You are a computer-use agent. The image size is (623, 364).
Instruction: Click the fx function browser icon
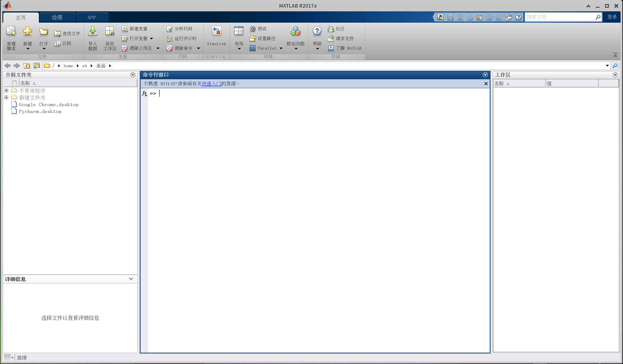point(145,94)
